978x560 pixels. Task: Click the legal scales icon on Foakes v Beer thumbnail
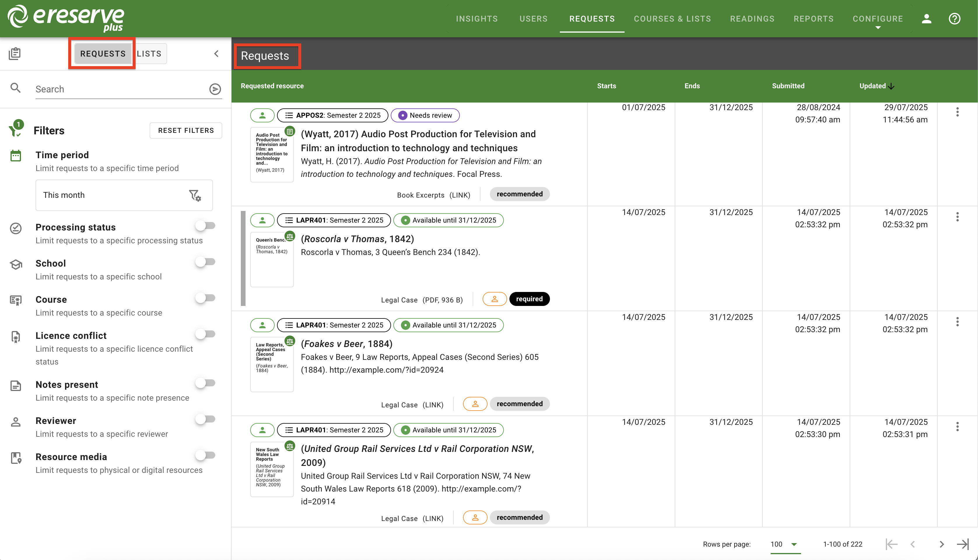pos(290,341)
